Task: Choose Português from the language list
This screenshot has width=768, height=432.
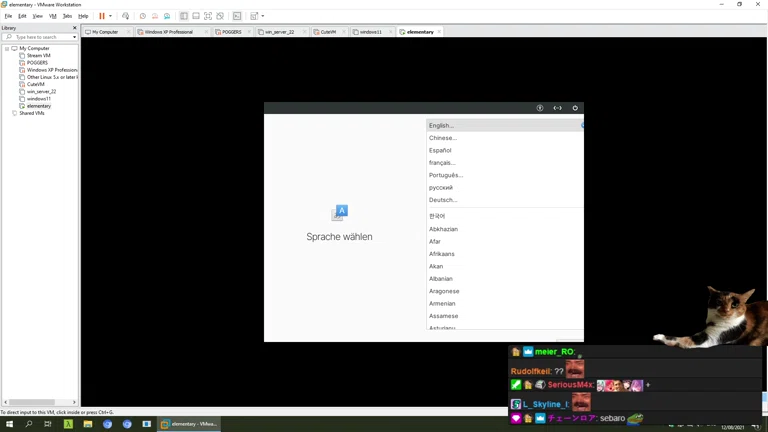Action: pos(504,175)
